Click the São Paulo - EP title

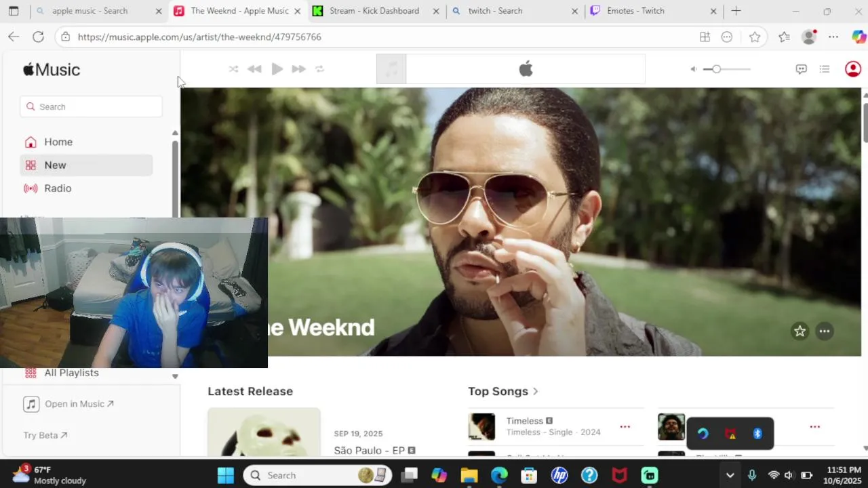point(369,450)
